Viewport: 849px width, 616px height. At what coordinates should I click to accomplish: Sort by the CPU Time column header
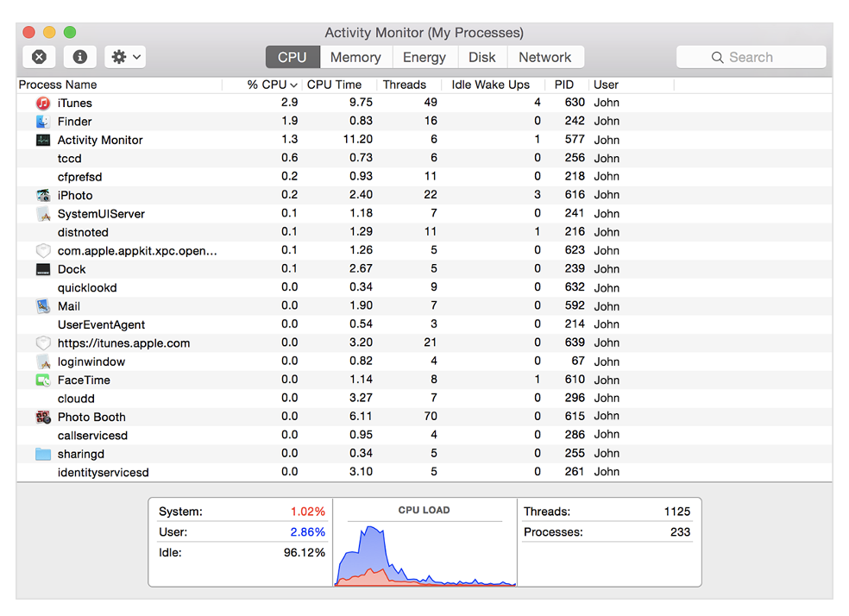pos(339,85)
